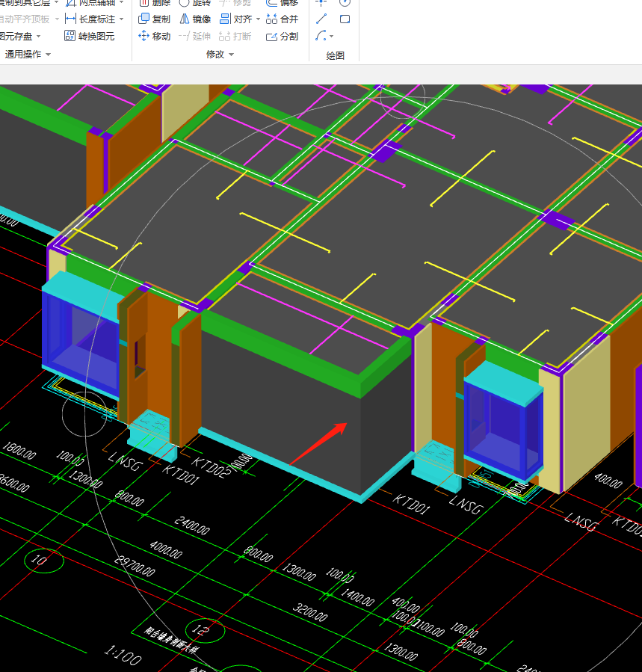This screenshot has width=642, height=672.
Task: Click the 转换图元 tool
Action: coord(90,36)
